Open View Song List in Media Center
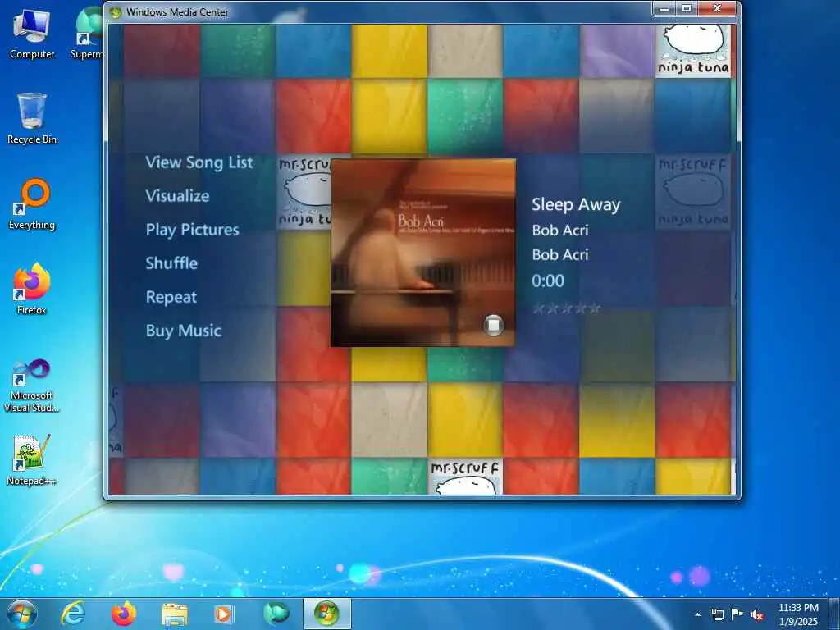 (x=199, y=162)
